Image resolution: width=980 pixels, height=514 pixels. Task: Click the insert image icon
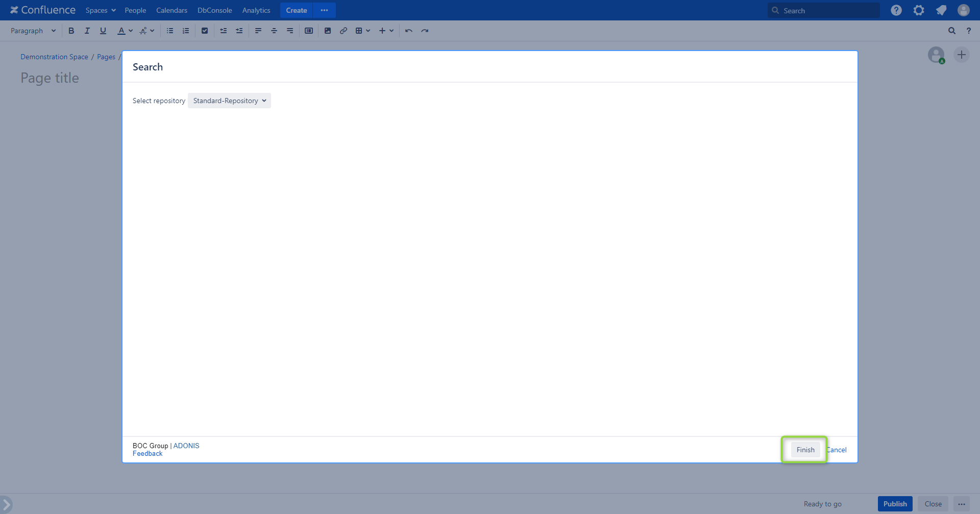tap(328, 31)
